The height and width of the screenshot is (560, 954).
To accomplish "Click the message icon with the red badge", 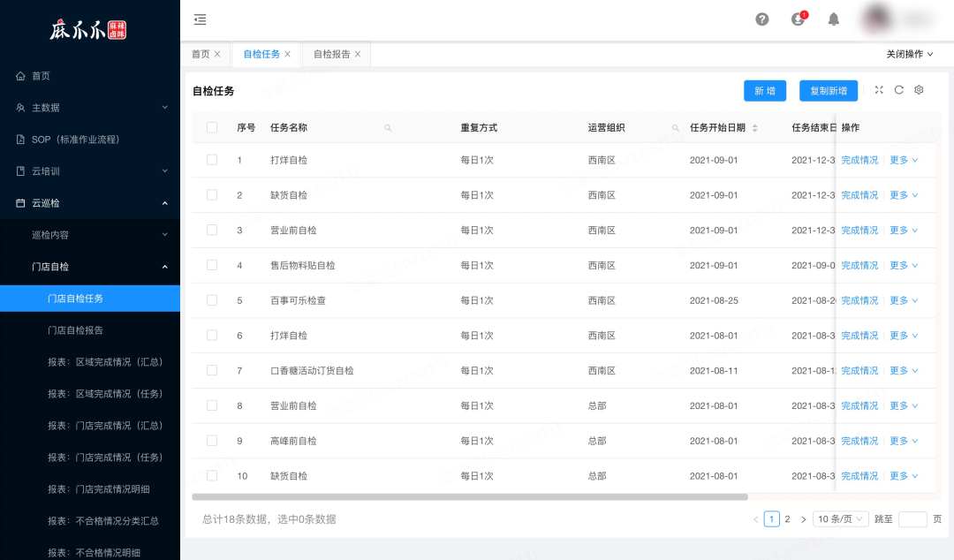I will [x=799, y=19].
